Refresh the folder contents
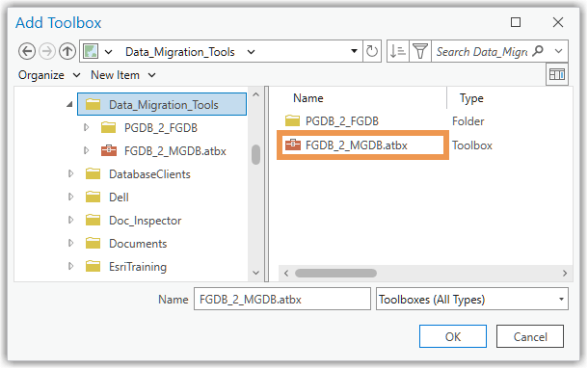The width and height of the screenshot is (588, 369). (372, 51)
